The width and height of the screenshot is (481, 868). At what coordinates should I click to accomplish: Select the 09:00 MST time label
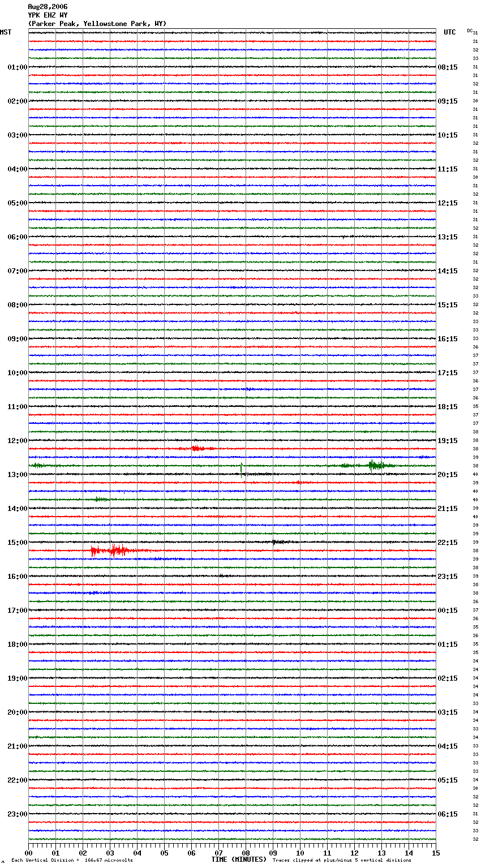[18, 339]
